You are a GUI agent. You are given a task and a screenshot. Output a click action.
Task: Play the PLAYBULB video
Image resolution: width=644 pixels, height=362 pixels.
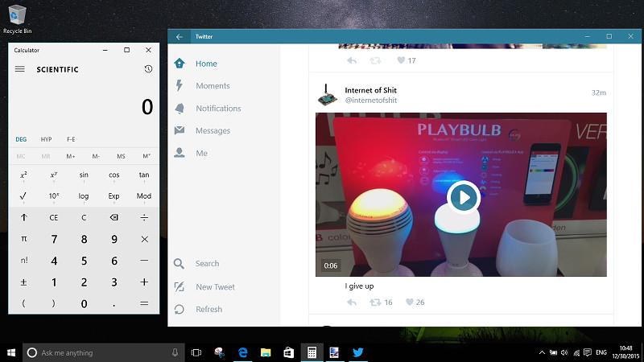[x=464, y=197]
